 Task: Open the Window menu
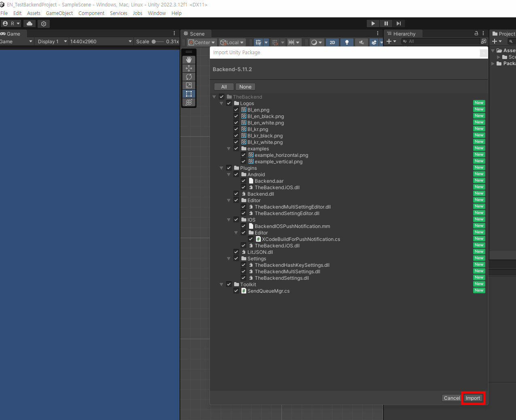tap(157, 13)
